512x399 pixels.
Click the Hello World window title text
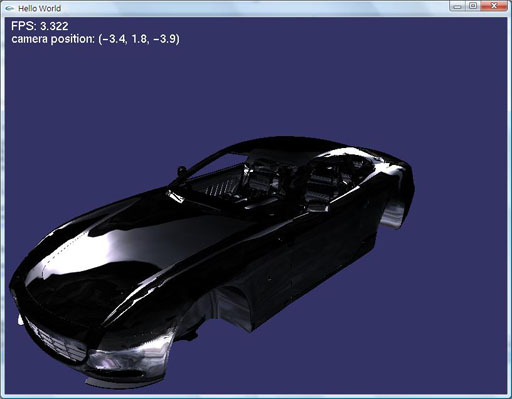coord(39,8)
